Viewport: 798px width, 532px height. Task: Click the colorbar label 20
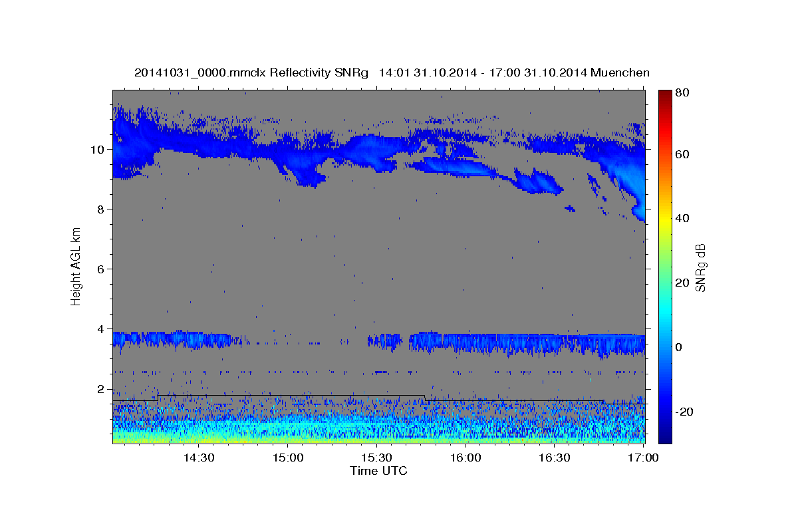[x=682, y=282]
